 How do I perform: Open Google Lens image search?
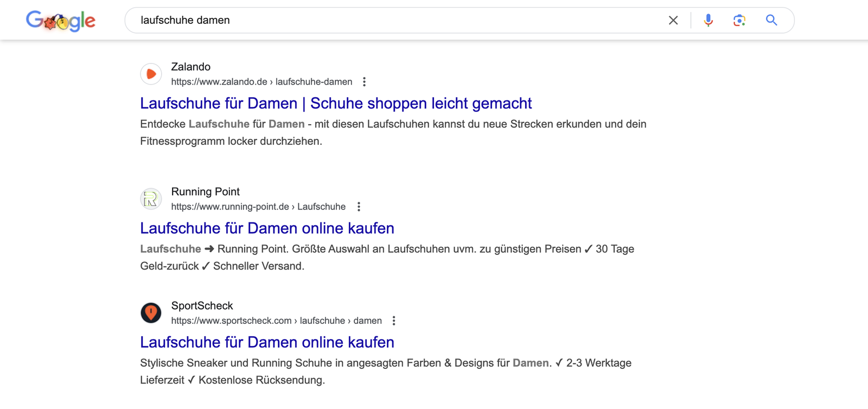739,20
